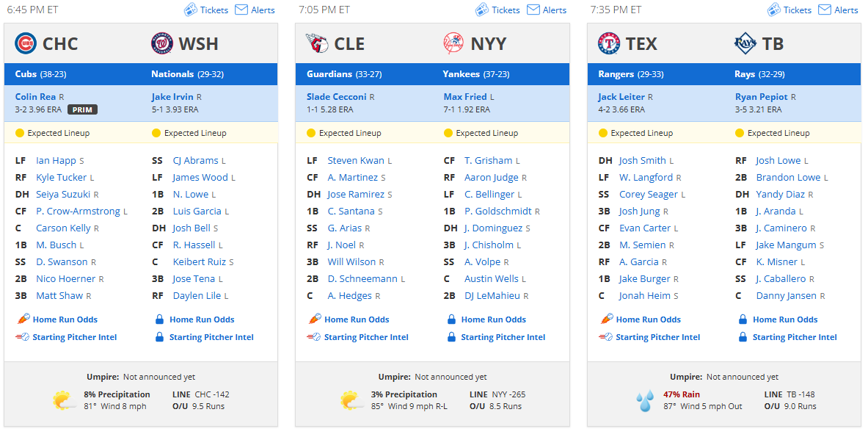Select Corey Seager in Rangers lineup
The image size is (868, 437).
click(x=648, y=195)
